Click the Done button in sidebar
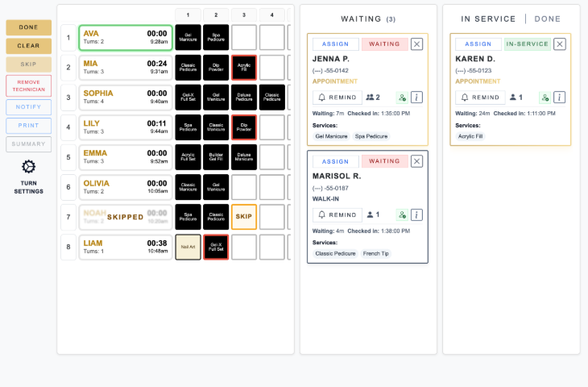 coord(28,27)
